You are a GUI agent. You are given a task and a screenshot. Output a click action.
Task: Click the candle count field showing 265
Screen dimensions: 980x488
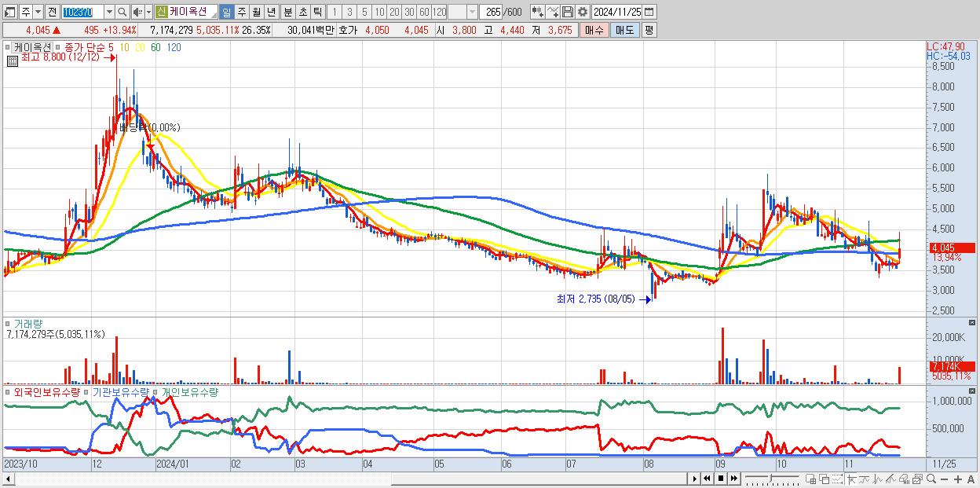(492, 12)
